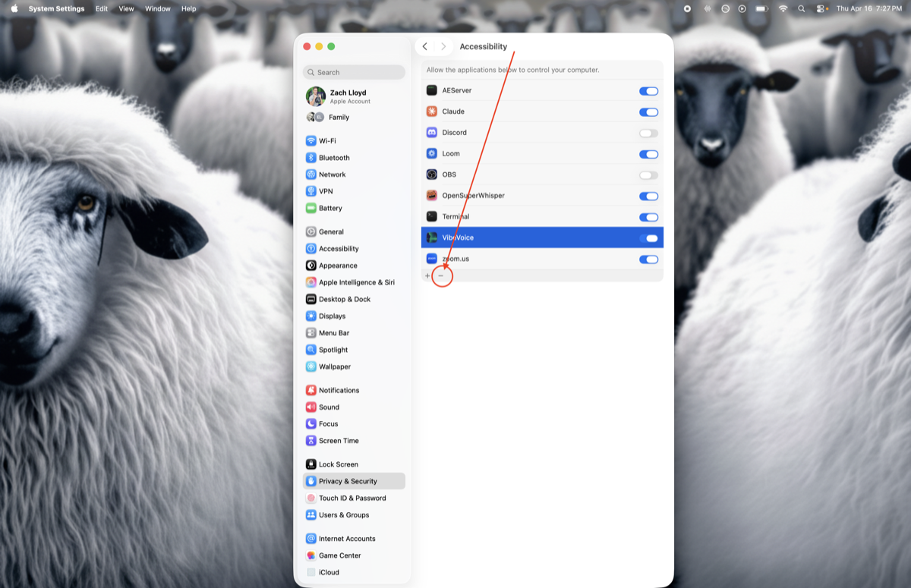Click the back navigation chevron
The width and height of the screenshot is (911, 588).
pyautogui.click(x=424, y=46)
